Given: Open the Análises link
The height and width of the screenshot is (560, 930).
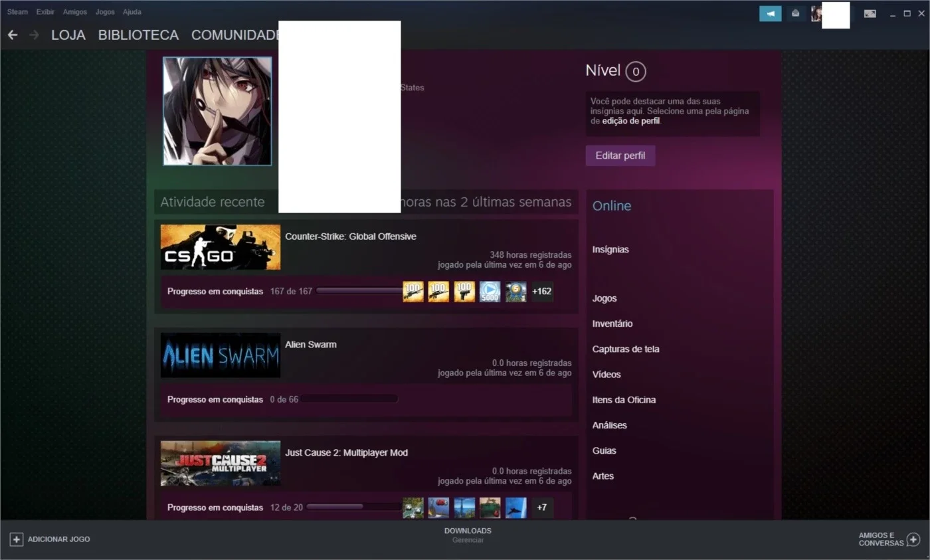Looking at the screenshot, I should pos(610,425).
